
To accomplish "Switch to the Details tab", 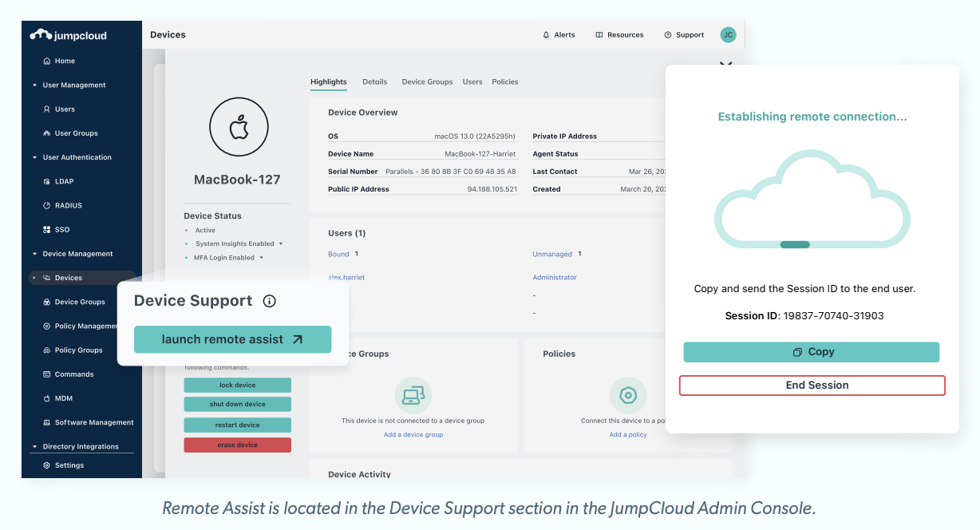I will coord(374,81).
